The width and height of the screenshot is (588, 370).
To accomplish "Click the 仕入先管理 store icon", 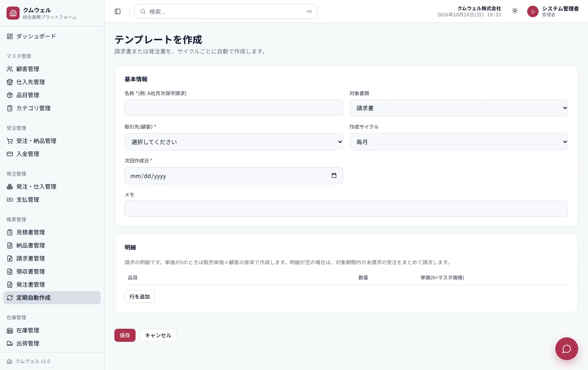I will coord(10,82).
